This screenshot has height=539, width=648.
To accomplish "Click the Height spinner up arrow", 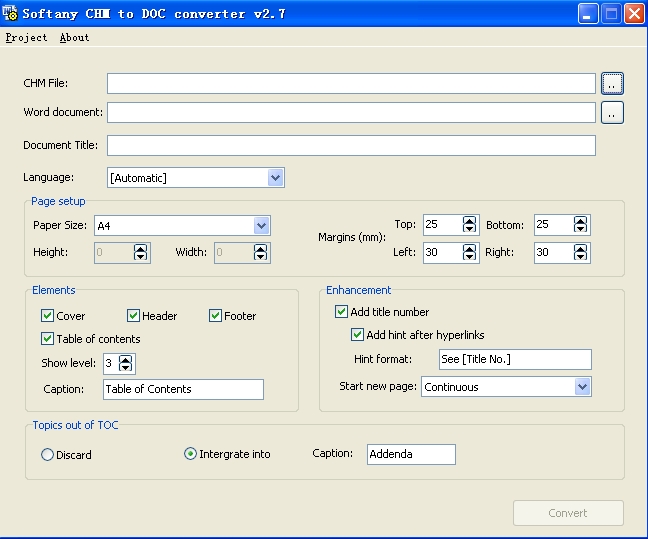I will tap(140, 248).
